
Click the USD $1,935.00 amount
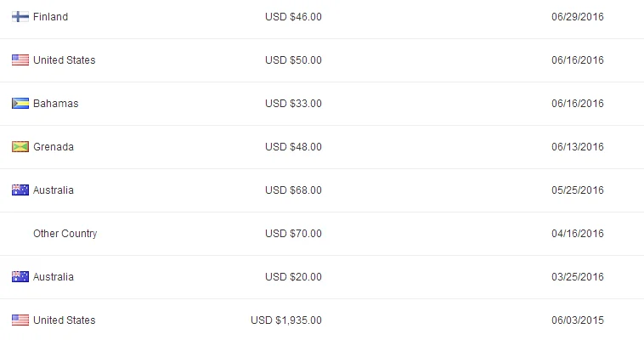pyautogui.click(x=286, y=320)
